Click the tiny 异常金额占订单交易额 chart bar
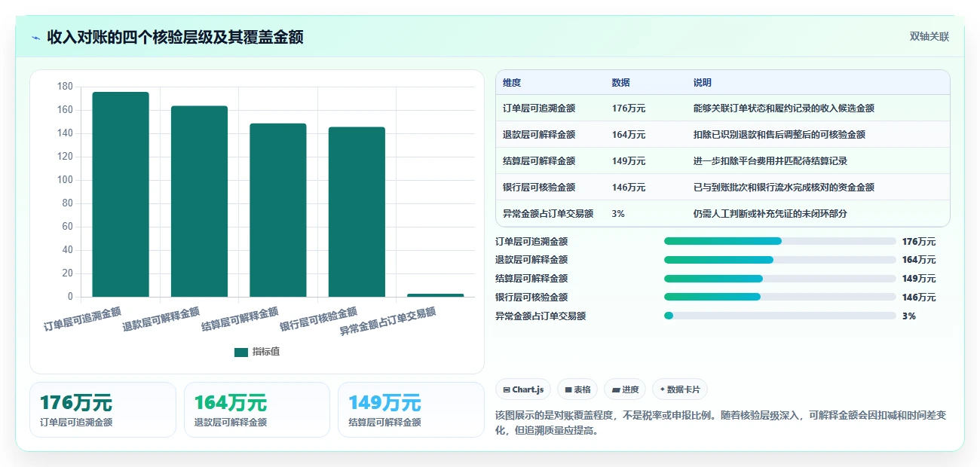 (x=436, y=295)
